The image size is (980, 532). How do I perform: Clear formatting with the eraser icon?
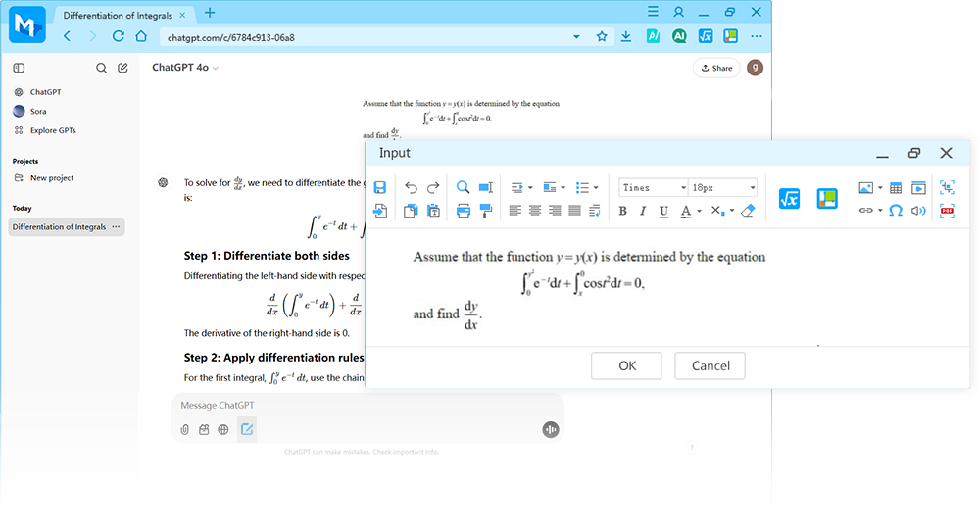point(748,211)
